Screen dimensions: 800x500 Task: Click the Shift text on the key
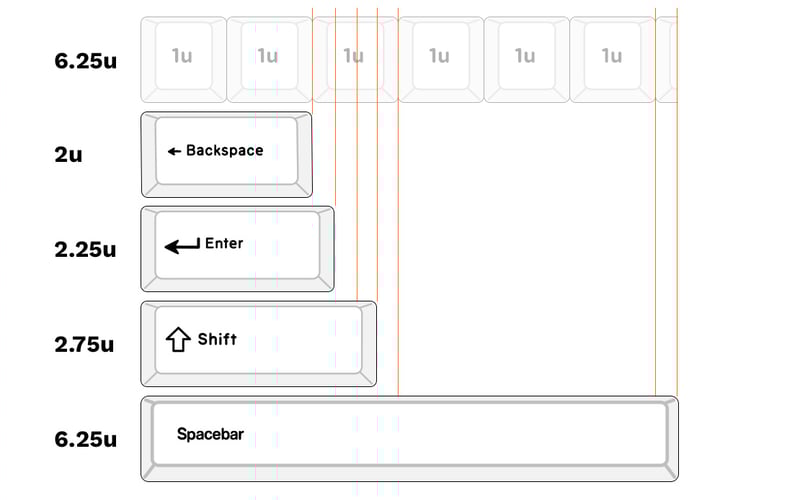[x=217, y=339]
